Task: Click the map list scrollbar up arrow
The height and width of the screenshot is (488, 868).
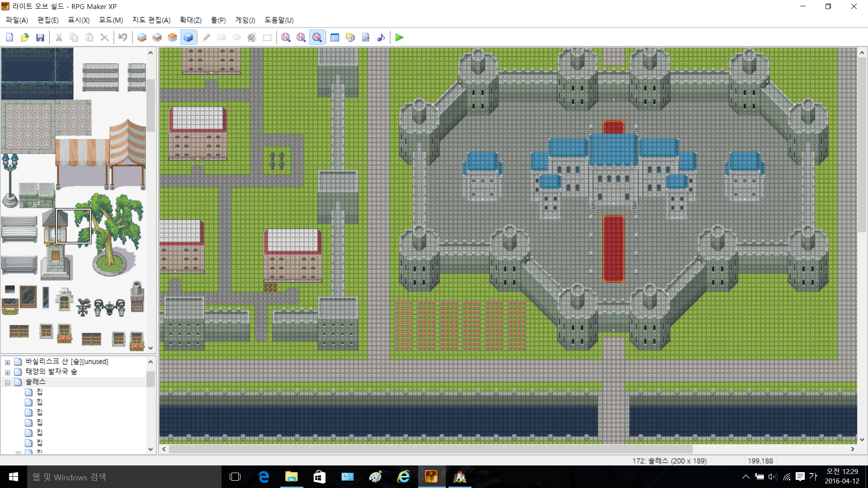Action: (x=151, y=362)
